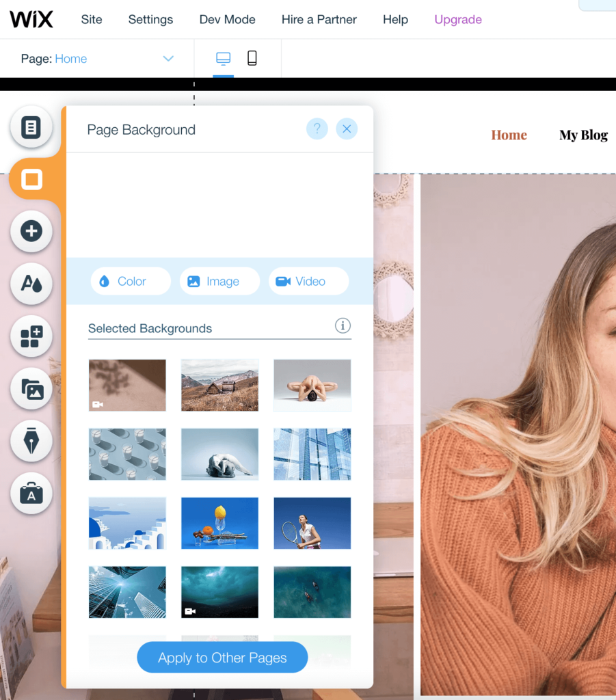Click the Selected Backgrounds info icon

click(343, 326)
